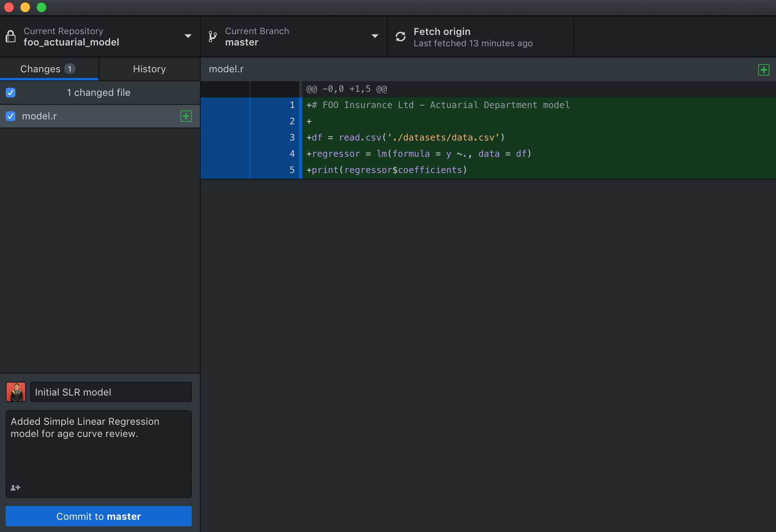Click the Commit to master button
Screen dimensions: 776x532
pyautogui.click(x=98, y=516)
